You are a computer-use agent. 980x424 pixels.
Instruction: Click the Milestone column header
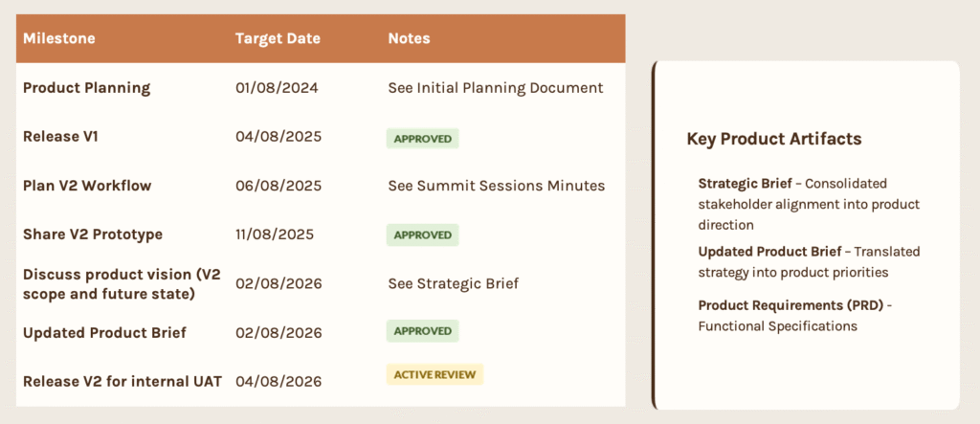[x=59, y=39]
